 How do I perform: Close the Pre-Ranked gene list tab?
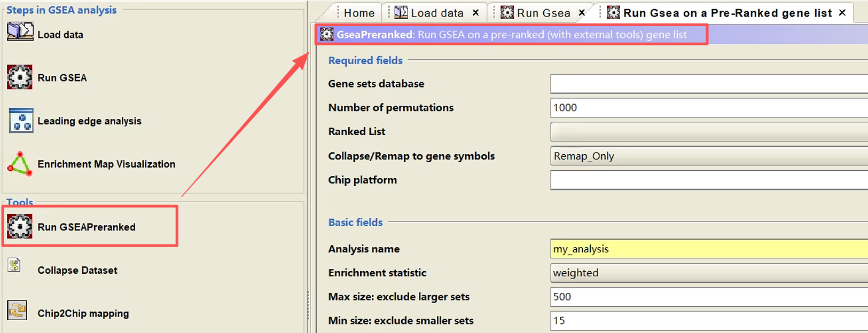click(842, 13)
